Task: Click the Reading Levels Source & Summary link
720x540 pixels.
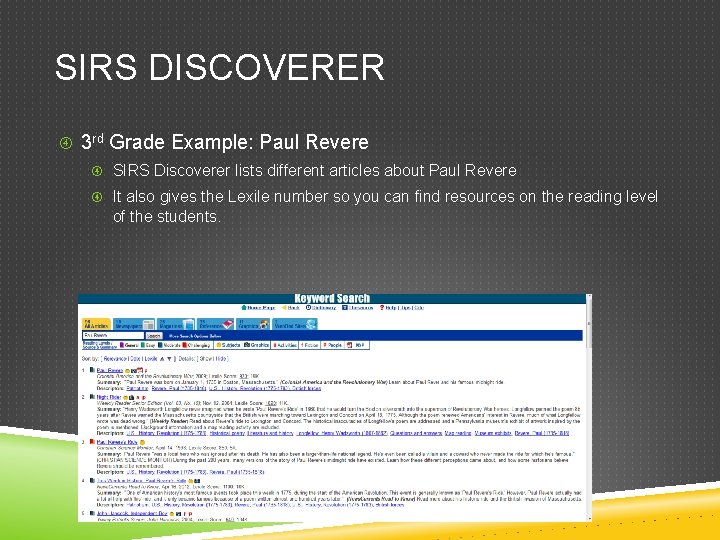Action: 99,345
